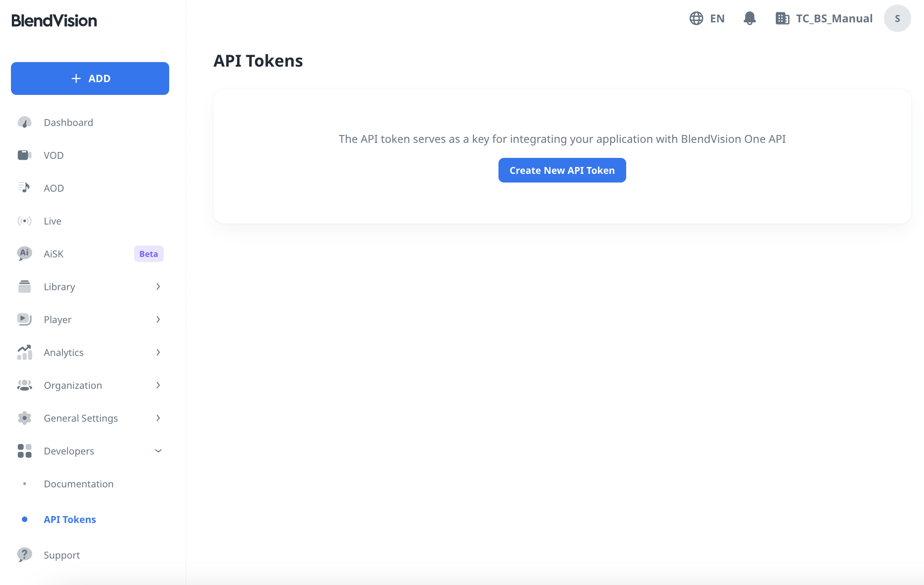Viewport: 924px width, 585px height.
Task: Expand the Player submenu arrow
Action: click(x=158, y=319)
